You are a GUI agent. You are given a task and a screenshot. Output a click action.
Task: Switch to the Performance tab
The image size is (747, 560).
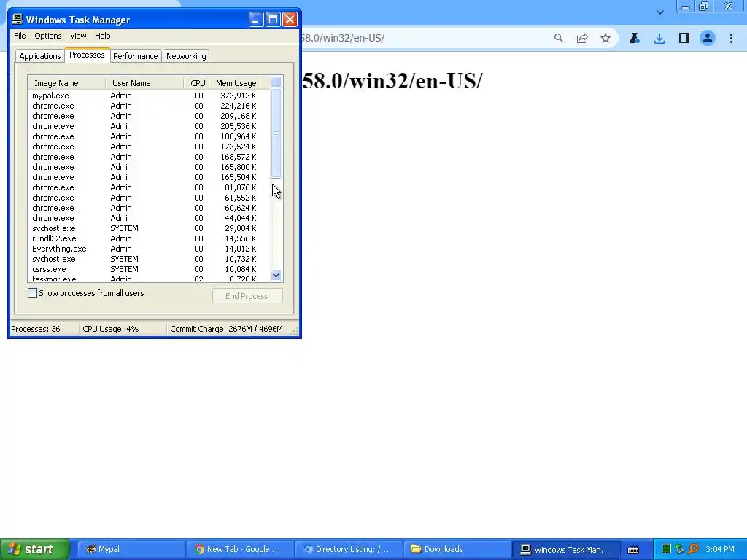[135, 55]
